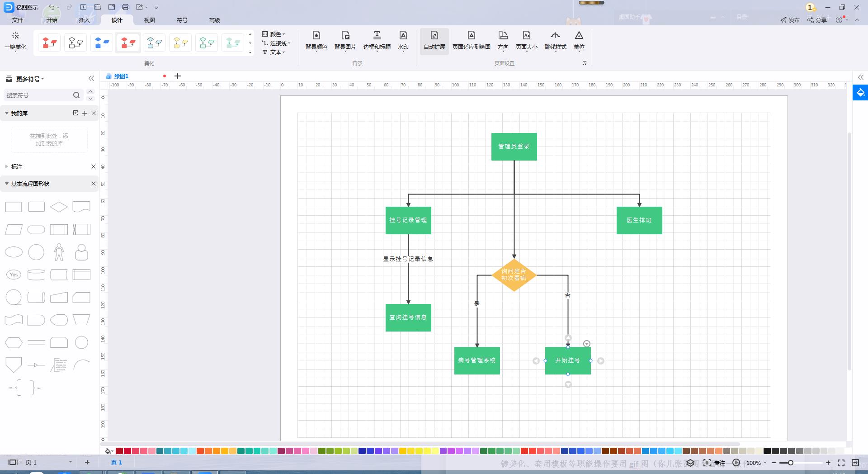Screen dimensions: 868x474
Task: Expand the 标注 library section
Action: [7, 166]
